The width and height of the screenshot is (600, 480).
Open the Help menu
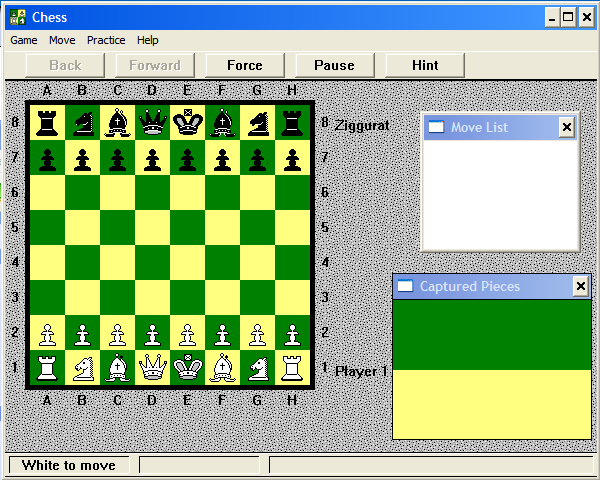pos(148,40)
